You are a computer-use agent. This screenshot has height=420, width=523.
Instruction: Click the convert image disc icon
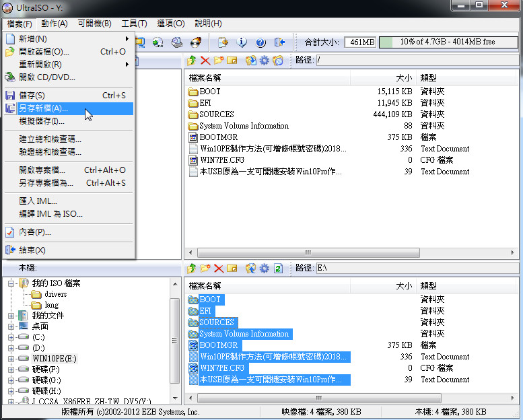[x=158, y=42]
